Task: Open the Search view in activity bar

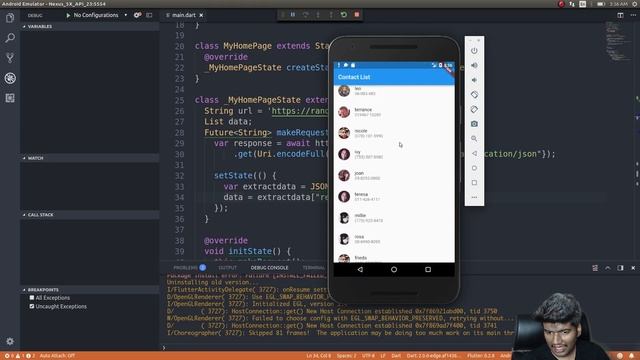Action: coord(10,38)
